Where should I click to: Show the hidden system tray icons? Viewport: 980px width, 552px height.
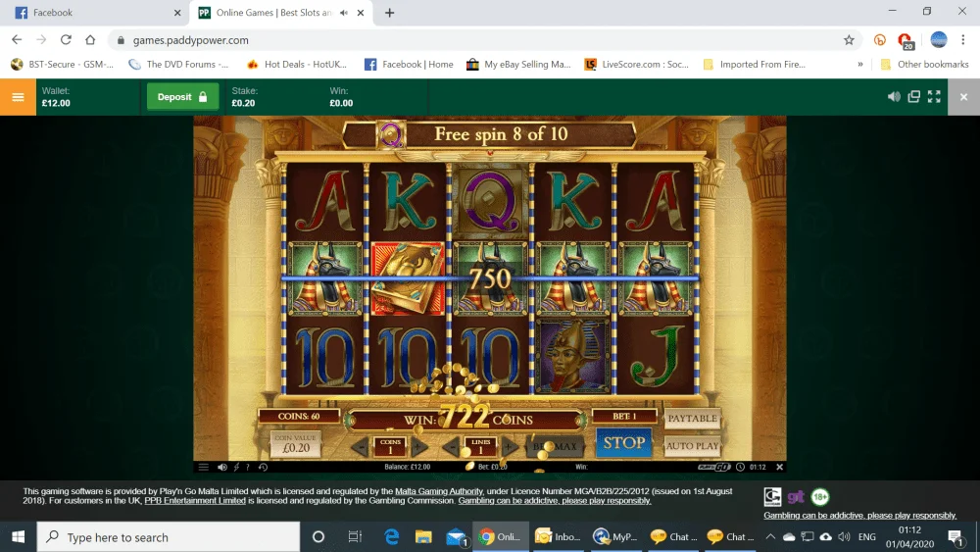[770, 537]
